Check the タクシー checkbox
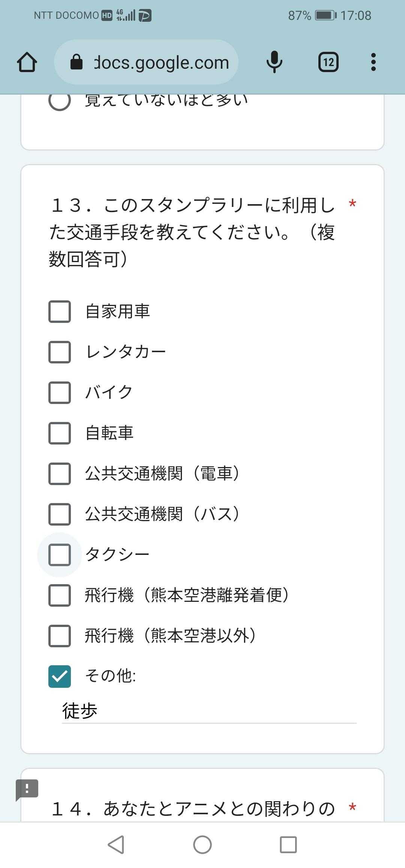Screen dimensions: 405x868 click(60, 555)
